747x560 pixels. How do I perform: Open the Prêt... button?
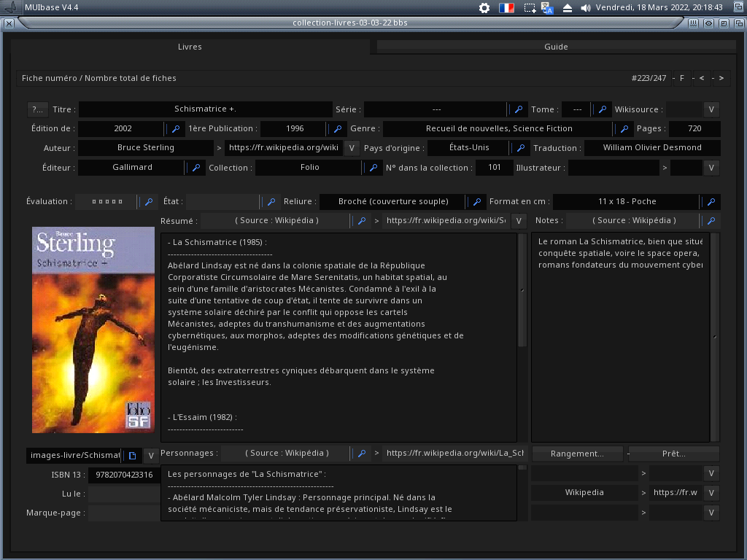tap(673, 454)
